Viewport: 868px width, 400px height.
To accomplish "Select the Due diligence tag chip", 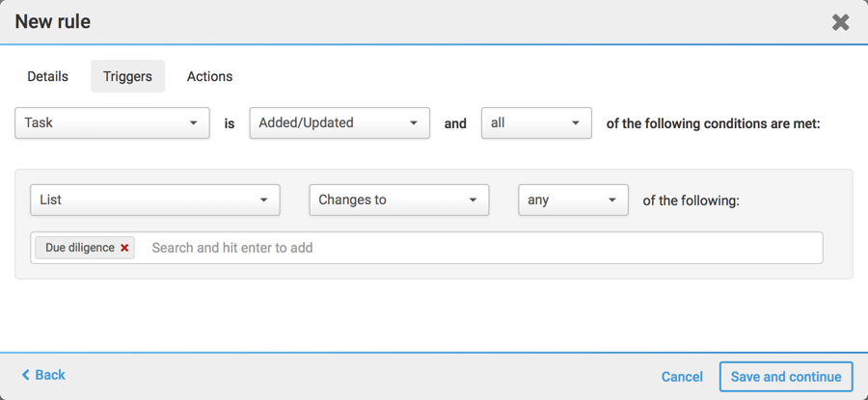I will click(79, 248).
